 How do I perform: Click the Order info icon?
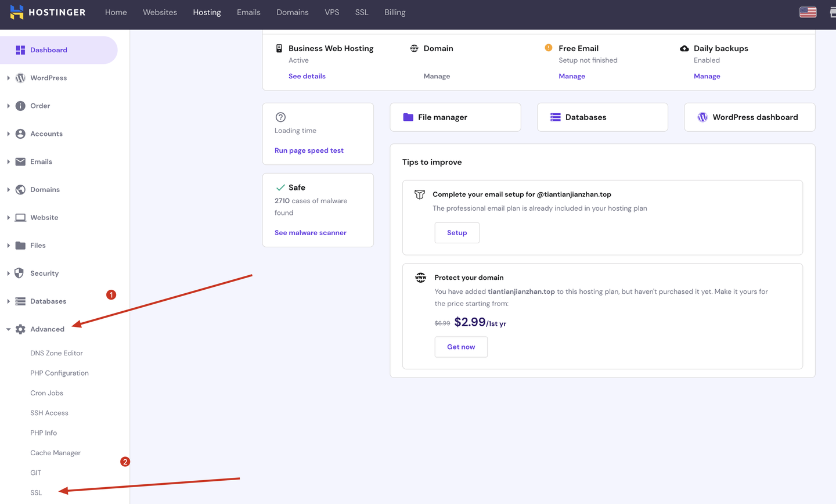(20, 106)
